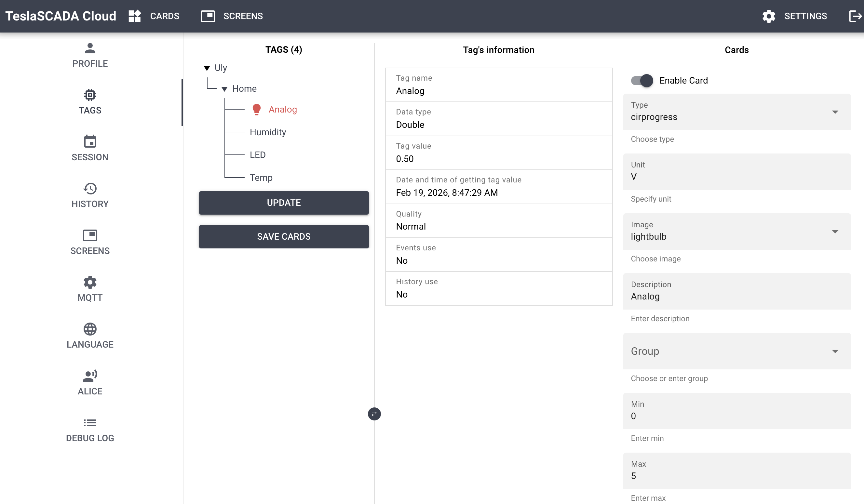Click the logout icon in header

[855, 16]
